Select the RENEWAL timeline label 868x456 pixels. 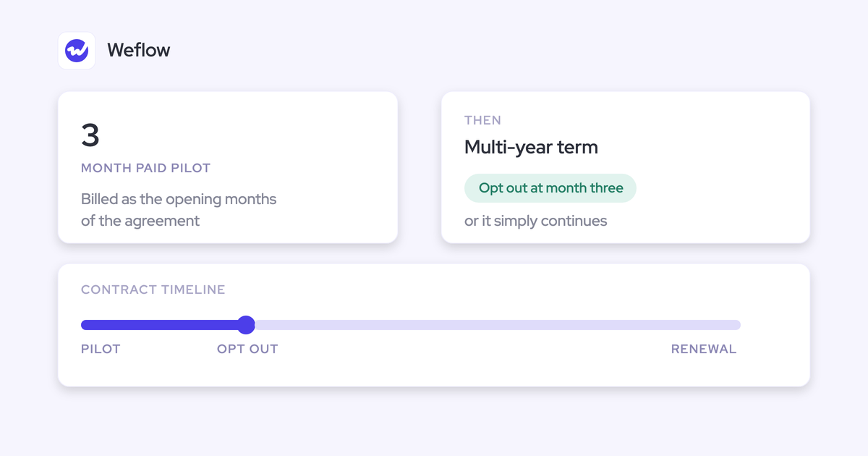coord(704,349)
